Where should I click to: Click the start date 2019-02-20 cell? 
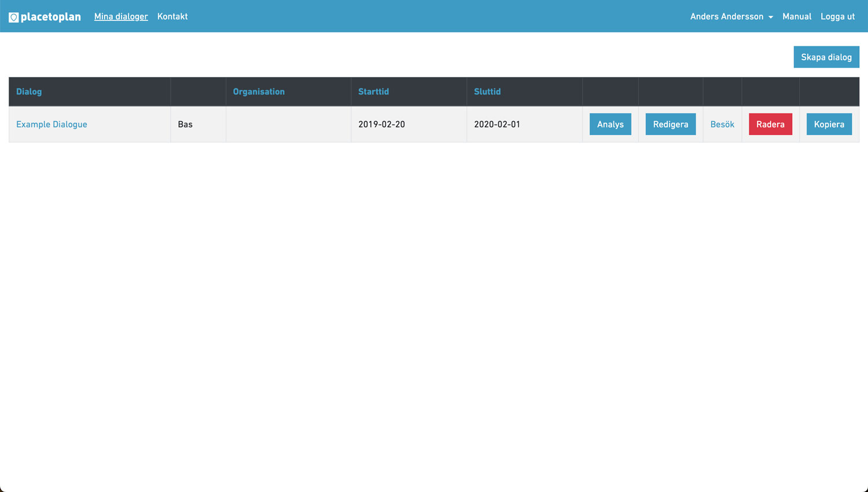point(381,124)
